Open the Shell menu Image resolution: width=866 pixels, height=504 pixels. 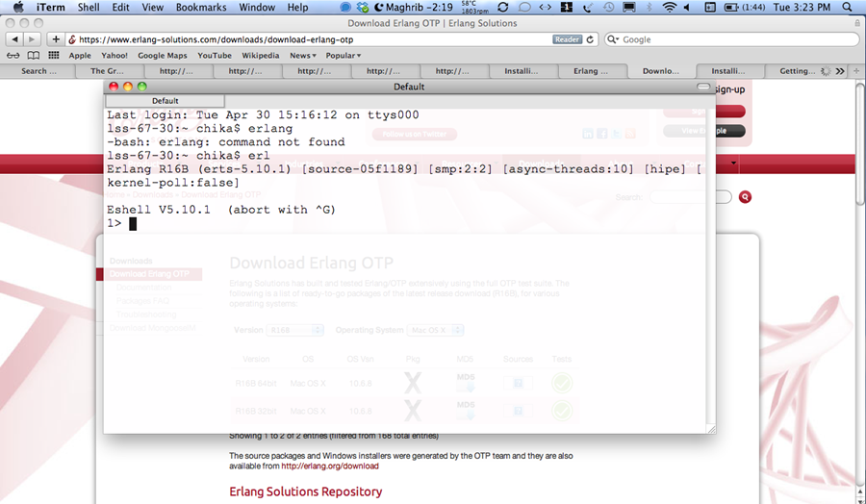pos(89,7)
